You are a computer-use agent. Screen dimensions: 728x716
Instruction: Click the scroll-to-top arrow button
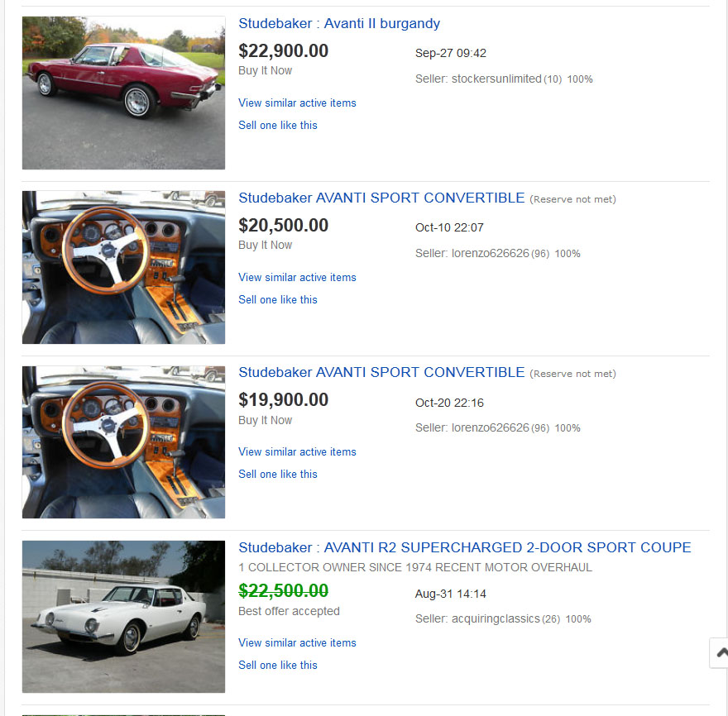pos(720,652)
